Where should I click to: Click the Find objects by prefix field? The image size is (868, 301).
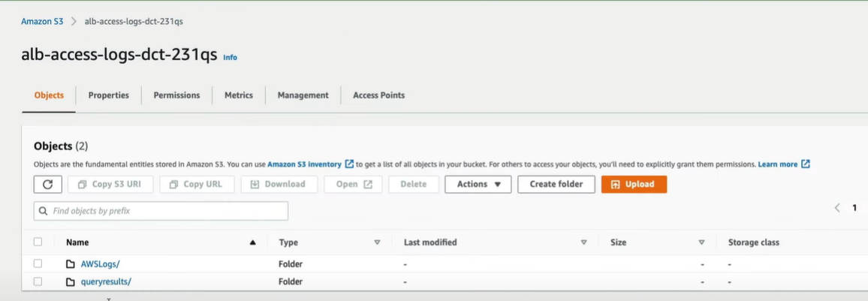pyautogui.click(x=161, y=212)
